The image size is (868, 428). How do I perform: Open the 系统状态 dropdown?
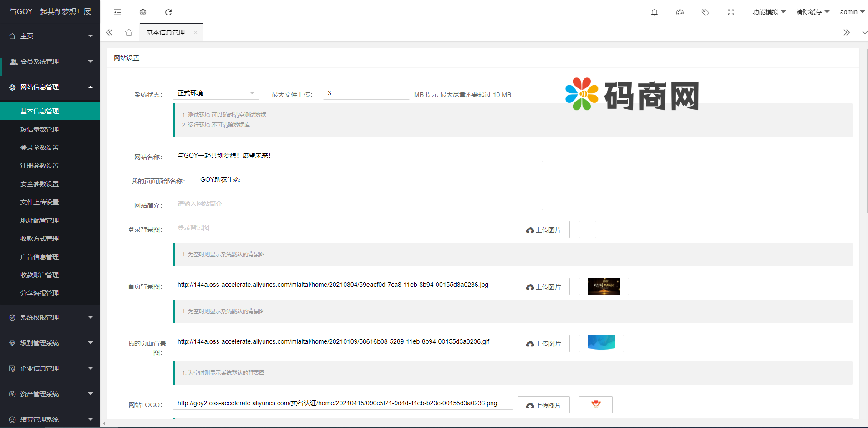[x=216, y=93]
